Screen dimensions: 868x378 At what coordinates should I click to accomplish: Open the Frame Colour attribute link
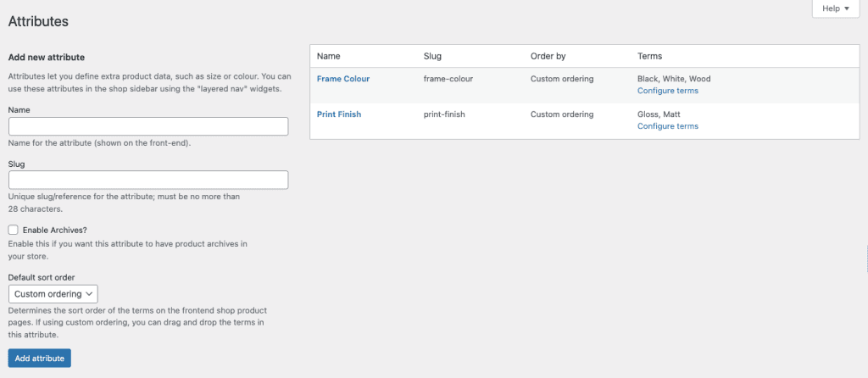pos(343,79)
